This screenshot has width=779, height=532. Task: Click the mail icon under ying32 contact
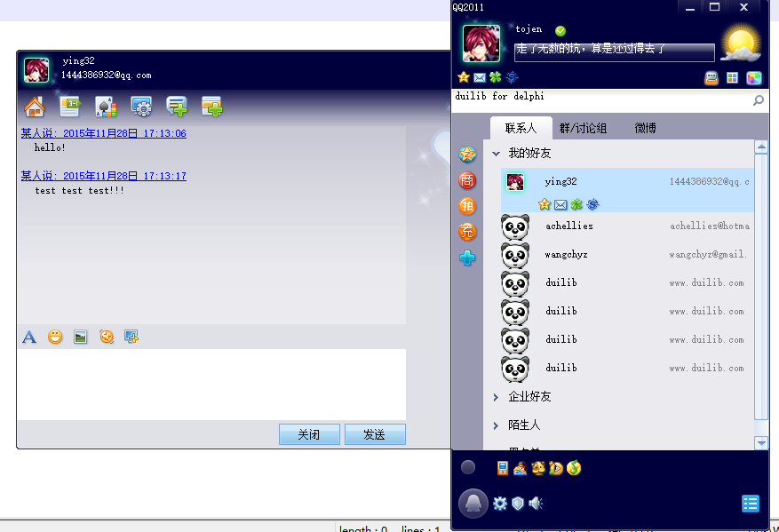point(560,204)
